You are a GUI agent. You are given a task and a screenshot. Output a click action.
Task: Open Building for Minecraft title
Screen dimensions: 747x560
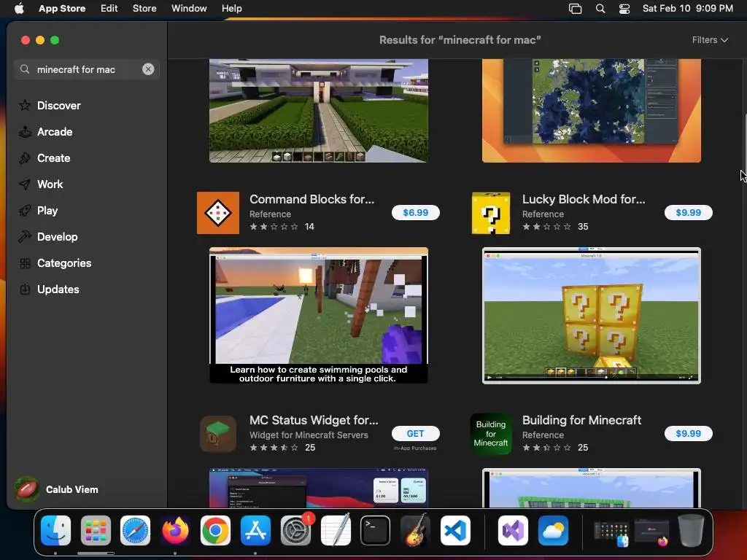coord(581,420)
